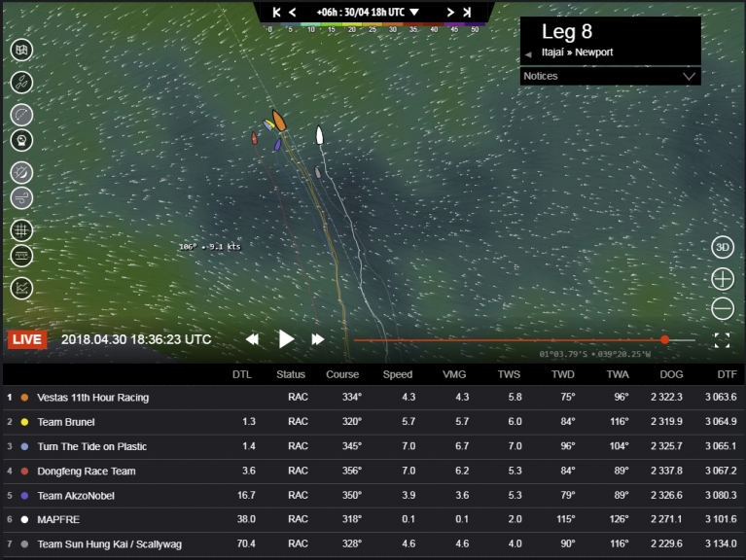The image size is (746, 560).
Task: Click the fast-forward button
Action: click(x=318, y=339)
